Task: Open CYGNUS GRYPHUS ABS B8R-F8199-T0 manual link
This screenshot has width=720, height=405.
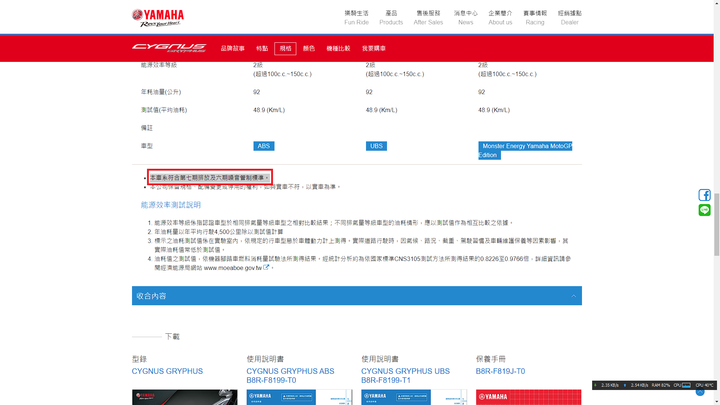Action: [x=290, y=376]
